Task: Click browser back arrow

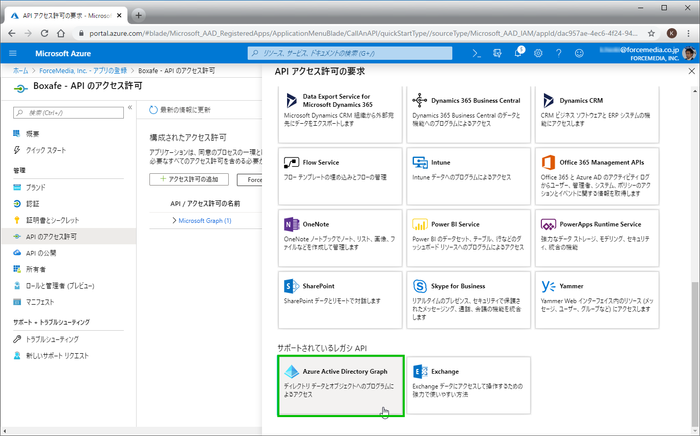Action: [12, 33]
